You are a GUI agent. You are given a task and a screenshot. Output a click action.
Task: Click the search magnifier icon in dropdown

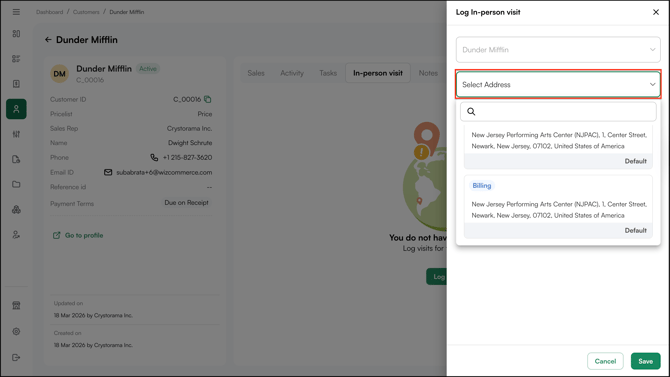tap(471, 112)
